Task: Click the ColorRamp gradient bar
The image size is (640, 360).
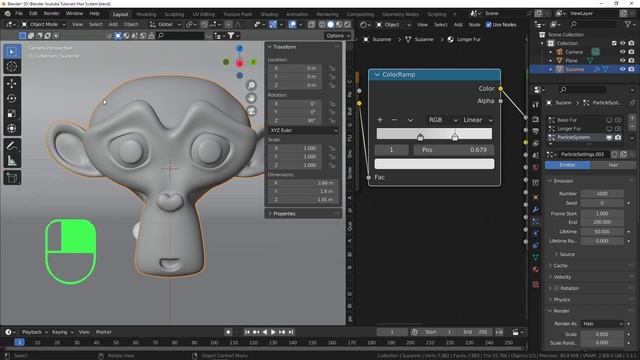Action: tap(434, 133)
